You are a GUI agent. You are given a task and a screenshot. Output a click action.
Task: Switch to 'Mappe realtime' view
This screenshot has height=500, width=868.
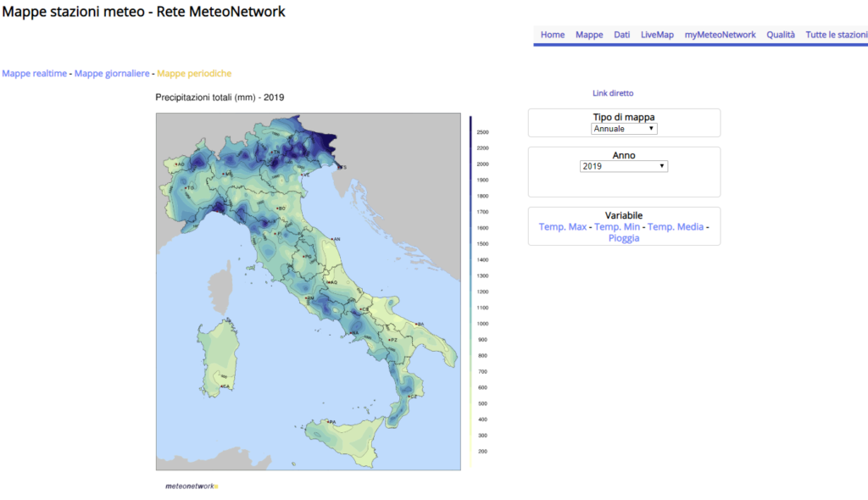(33, 74)
